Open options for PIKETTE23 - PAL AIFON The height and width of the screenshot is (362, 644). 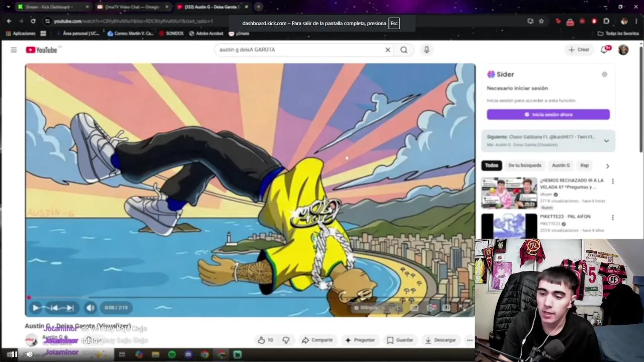(x=613, y=218)
